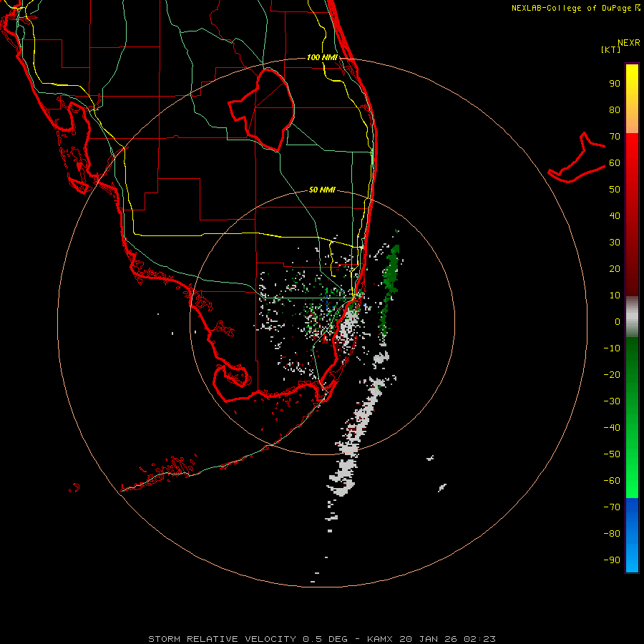Viewport: 644px width, 644px height.
Task: Click the gray zero-velocity color bar segment
Action: (x=632, y=316)
